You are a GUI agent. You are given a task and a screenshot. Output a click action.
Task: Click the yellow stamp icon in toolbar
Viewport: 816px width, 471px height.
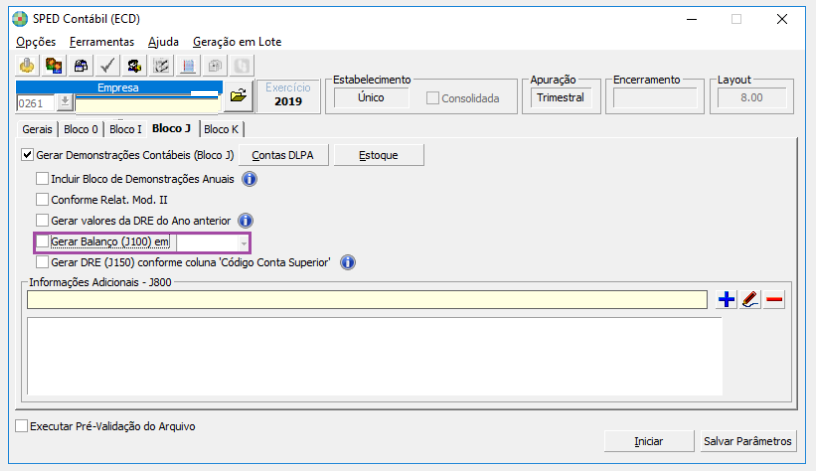click(x=27, y=66)
